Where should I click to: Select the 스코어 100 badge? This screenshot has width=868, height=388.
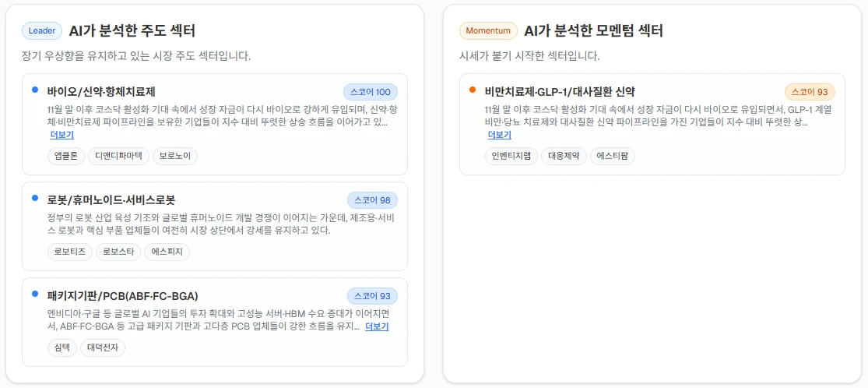pyautogui.click(x=371, y=91)
